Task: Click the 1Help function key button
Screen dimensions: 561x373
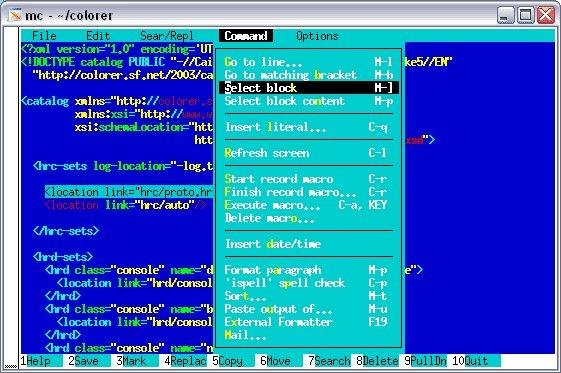Action: point(41,360)
